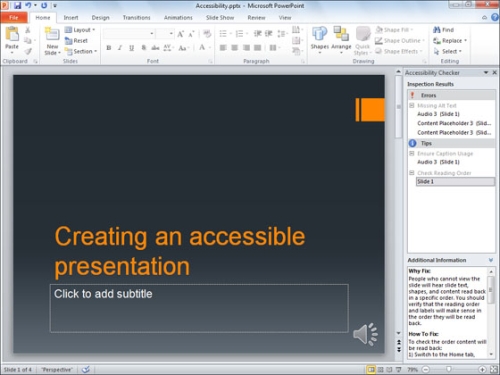
Task: Toggle Normal view button in the status bar
Action: pyautogui.click(x=371, y=369)
